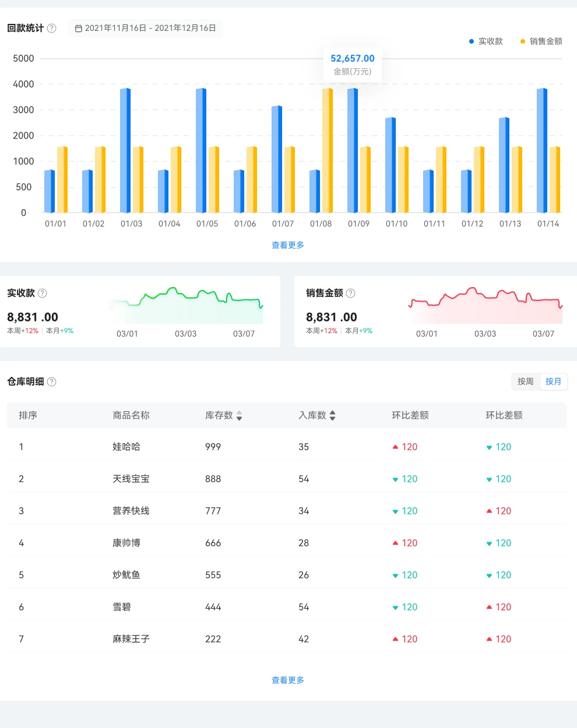The width and height of the screenshot is (577, 728).
Task: Select product name 天线宝宝
Action: click(x=131, y=479)
